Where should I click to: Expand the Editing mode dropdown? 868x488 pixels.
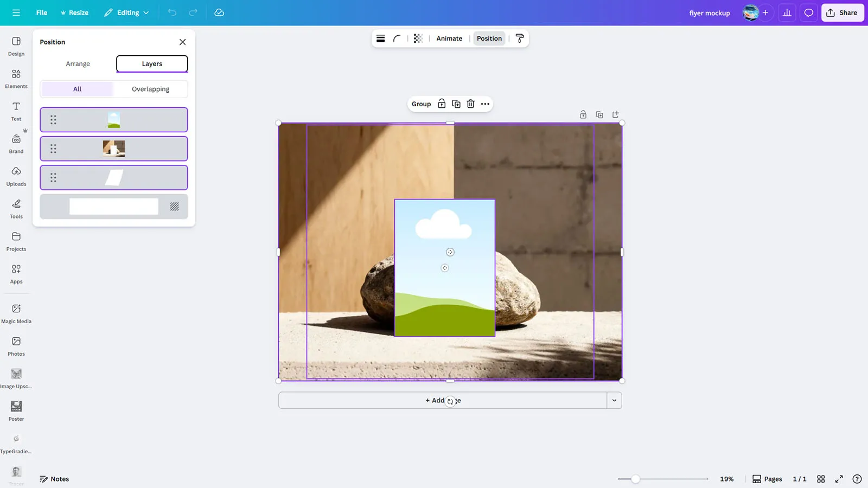[x=127, y=12]
